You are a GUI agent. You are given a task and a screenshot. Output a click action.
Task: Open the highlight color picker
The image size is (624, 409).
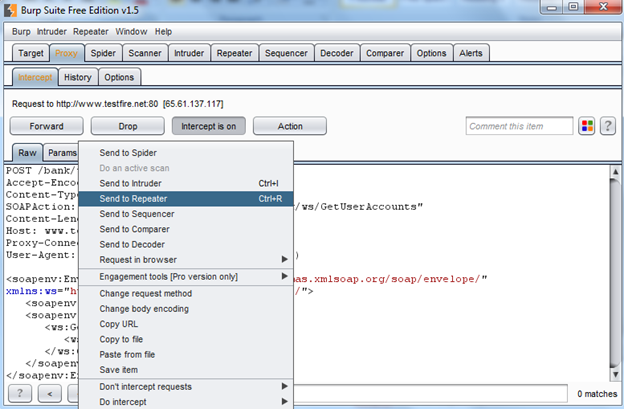tap(586, 126)
